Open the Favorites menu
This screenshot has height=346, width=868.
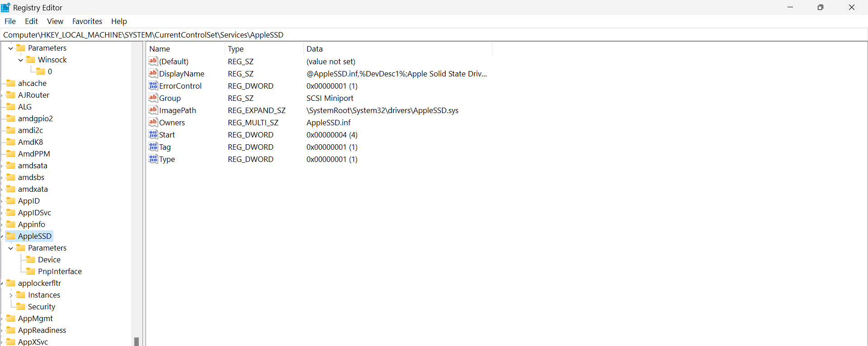pyautogui.click(x=87, y=21)
